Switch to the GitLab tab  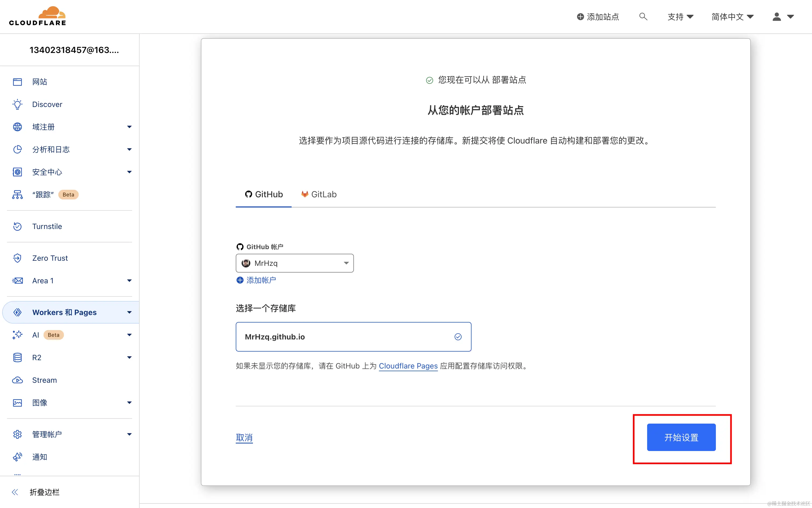pyautogui.click(x=318, y=194)
